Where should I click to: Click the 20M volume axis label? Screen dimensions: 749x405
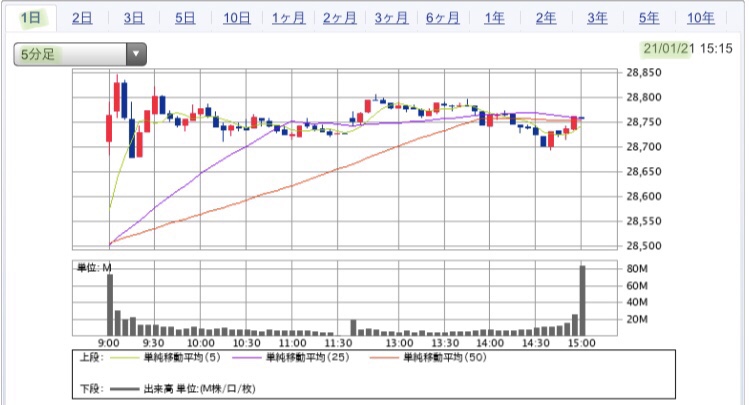point(637,319)
